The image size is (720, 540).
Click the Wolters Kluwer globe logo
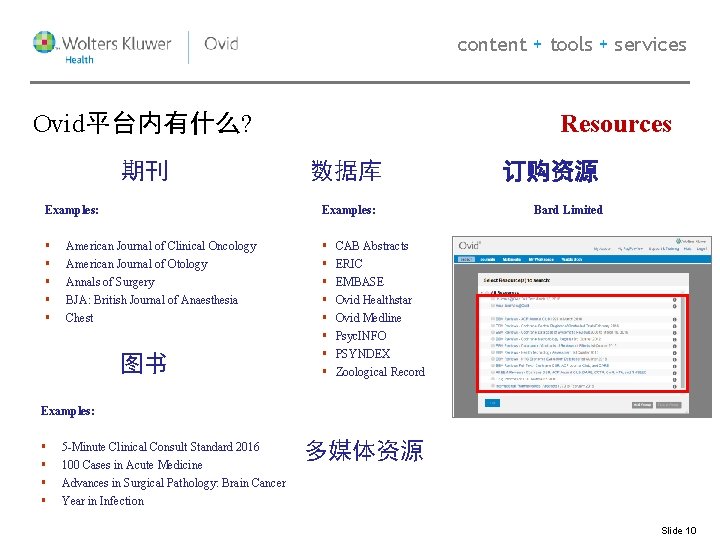click(x=44, y=42)
